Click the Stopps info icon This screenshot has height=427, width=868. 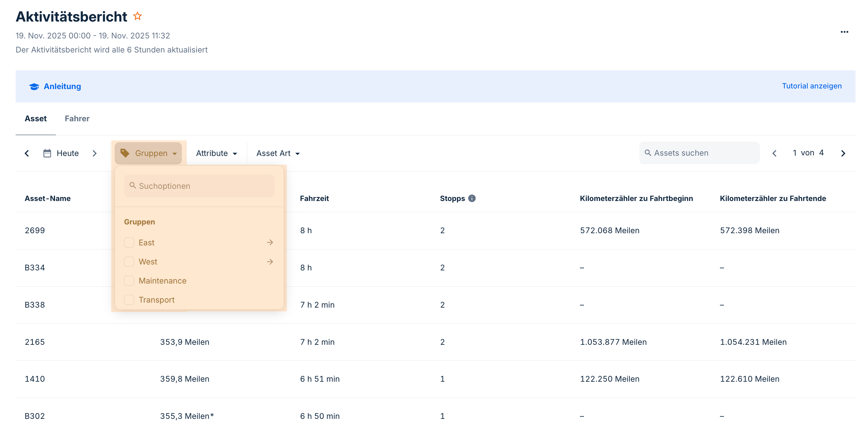coord(472,198)
